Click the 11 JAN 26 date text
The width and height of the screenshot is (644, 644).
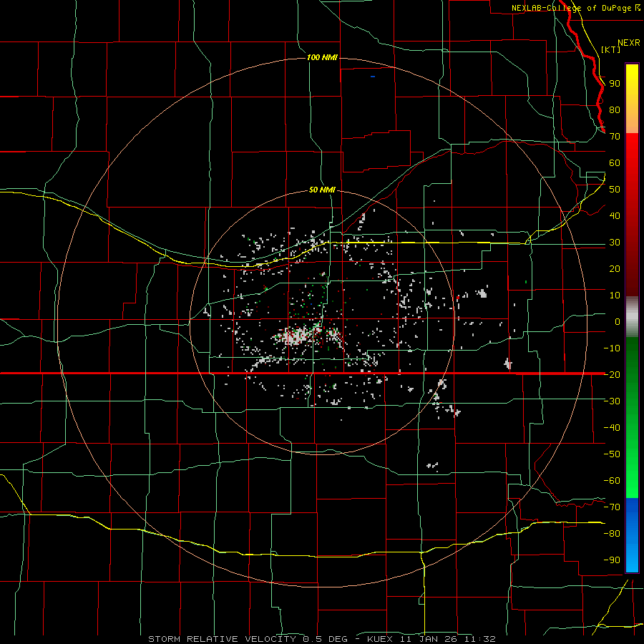[x=429, y=639]
